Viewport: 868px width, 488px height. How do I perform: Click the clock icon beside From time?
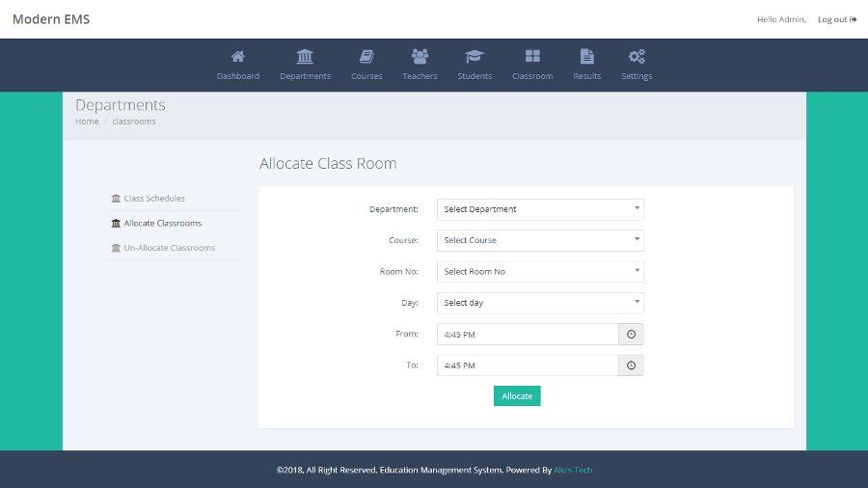coord(631,335)
